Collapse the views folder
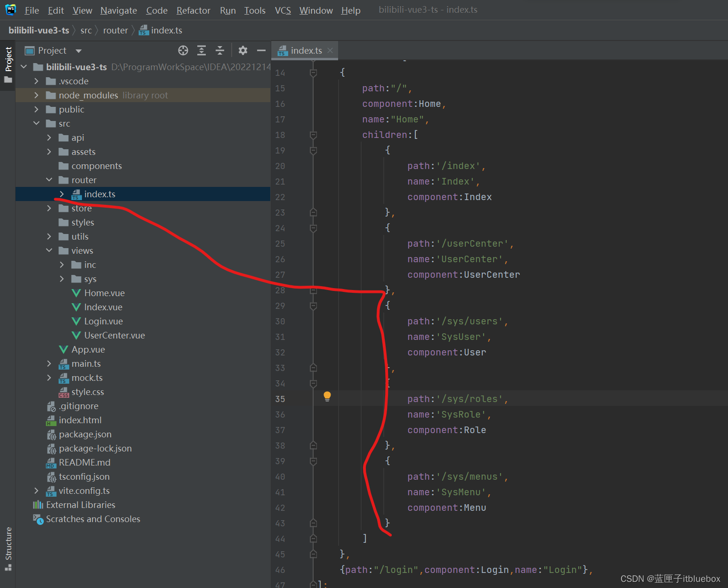 tap(49, 250)
